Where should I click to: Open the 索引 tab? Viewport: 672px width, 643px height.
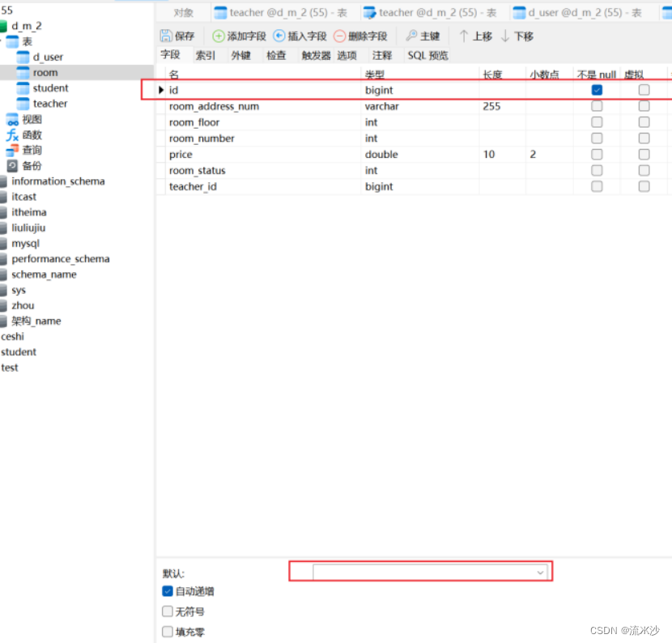pos(204,55)
